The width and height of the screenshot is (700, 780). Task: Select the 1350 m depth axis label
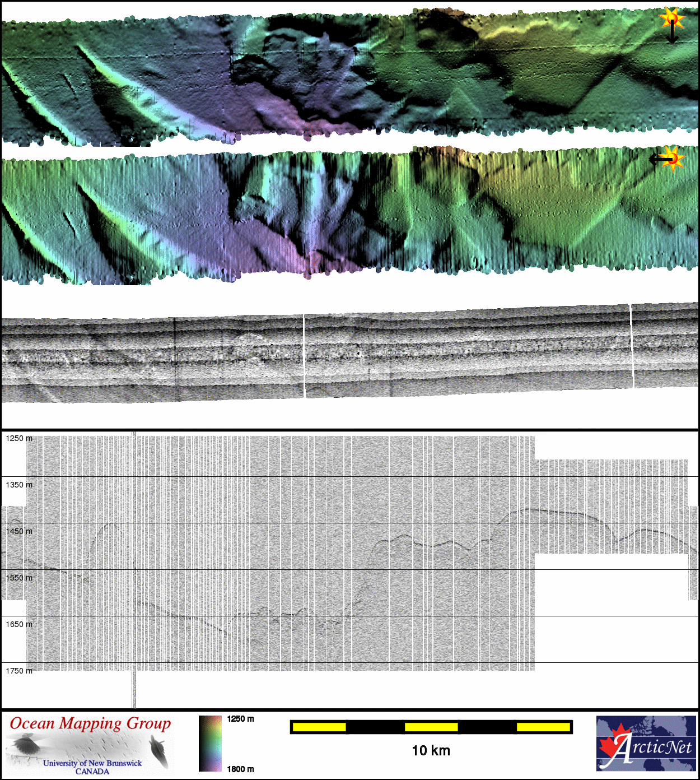(x=19, y=485)
